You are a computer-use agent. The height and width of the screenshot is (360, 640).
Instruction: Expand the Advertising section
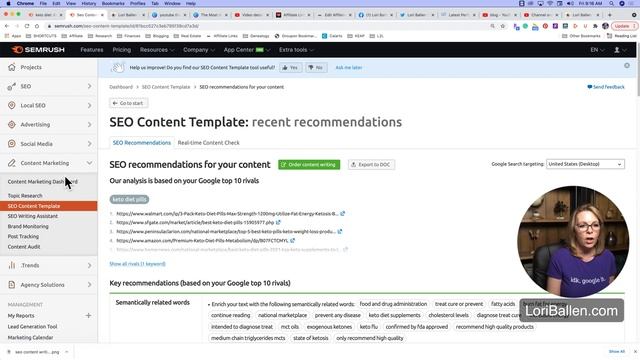(89, 124)
